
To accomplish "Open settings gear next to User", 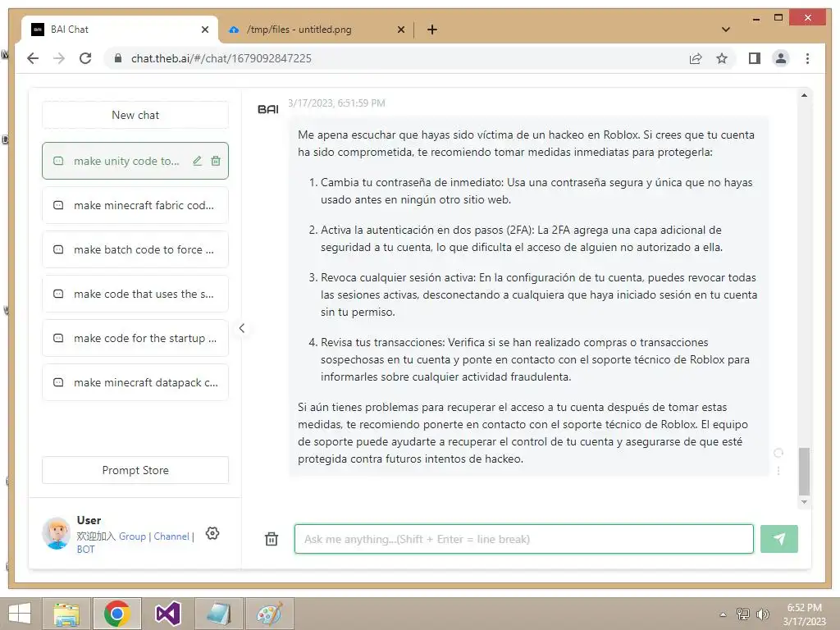I will [212, 533].
